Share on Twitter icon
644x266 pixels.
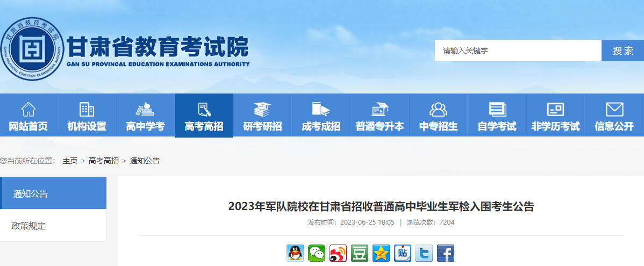[424, 253]
